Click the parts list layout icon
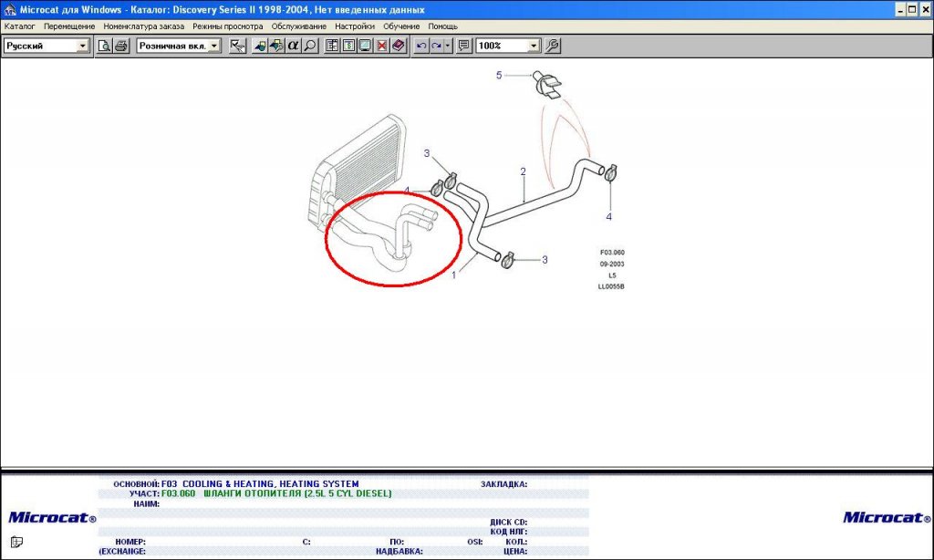The image size is (934, 560). click(x=332, y=46)
